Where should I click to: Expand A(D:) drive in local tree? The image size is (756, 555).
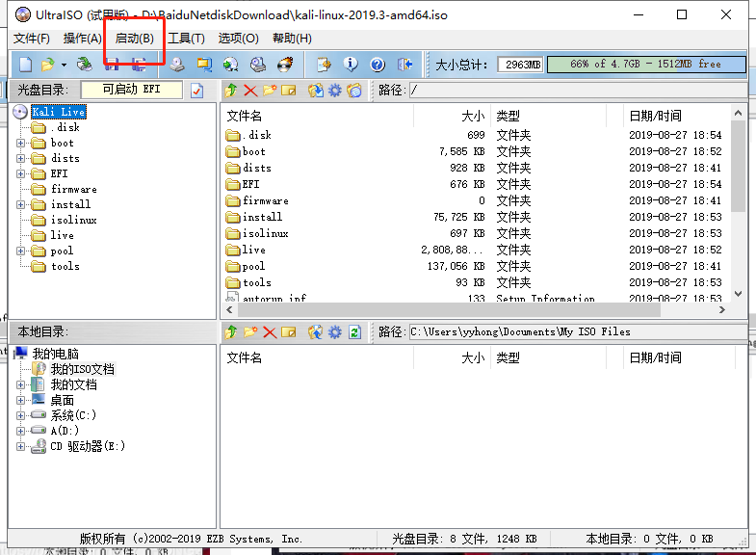click(21, 431)
